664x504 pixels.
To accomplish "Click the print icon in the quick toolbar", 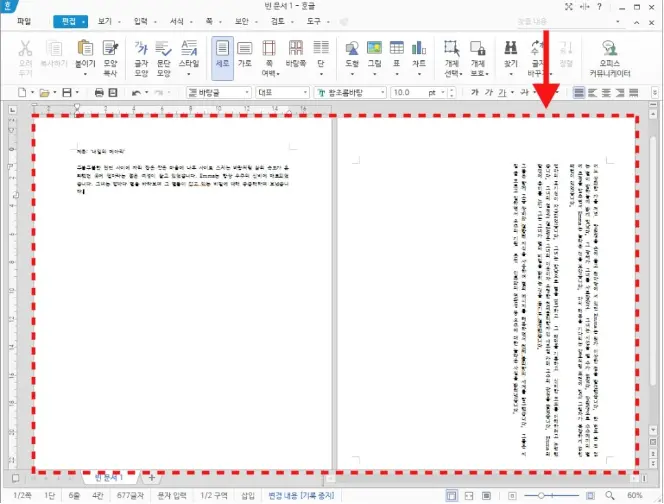I will (99, 92).
